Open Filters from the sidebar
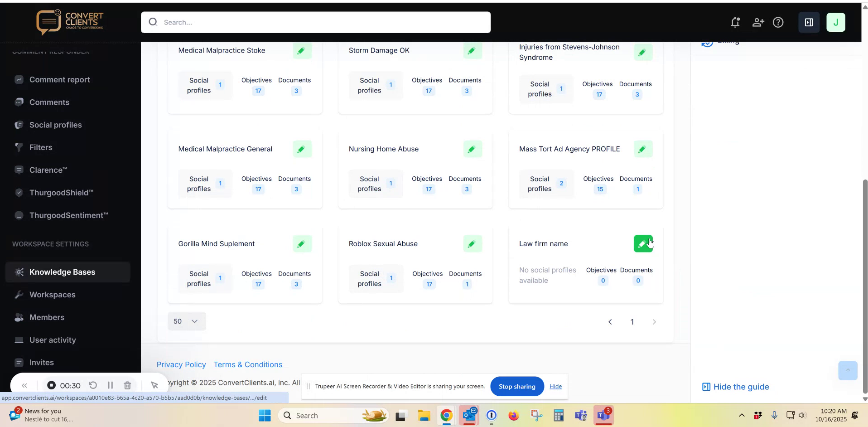Screen dimensions: 868x427 click(x=41, y=147)
